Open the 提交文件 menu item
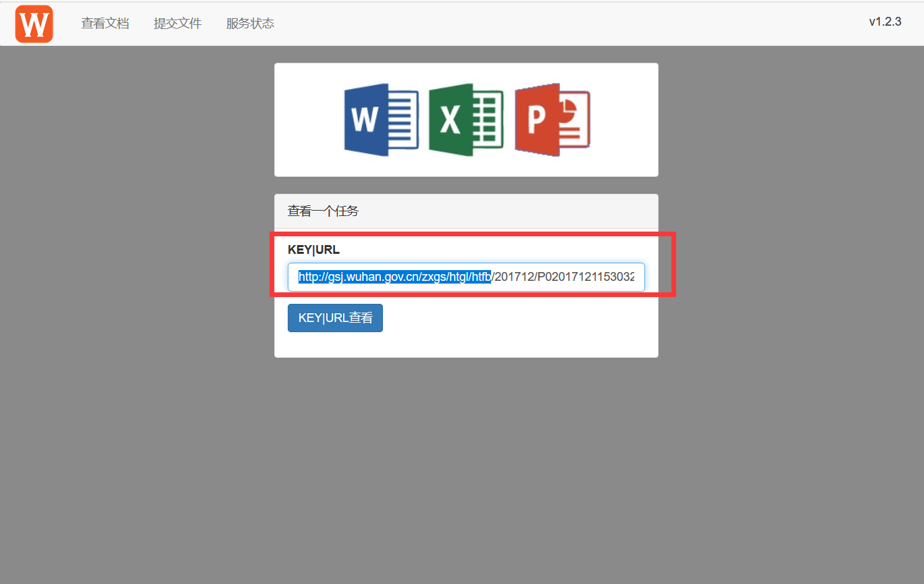The image size is (924, 584). point(178,24)
